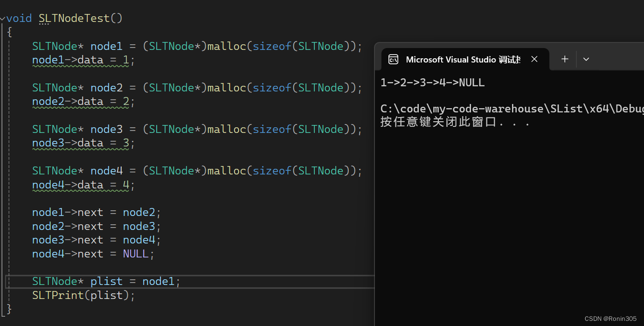This screenshot has height=326, width=644.
Task: Click the NULL keyword after node4->next
Action: [135, 254]
